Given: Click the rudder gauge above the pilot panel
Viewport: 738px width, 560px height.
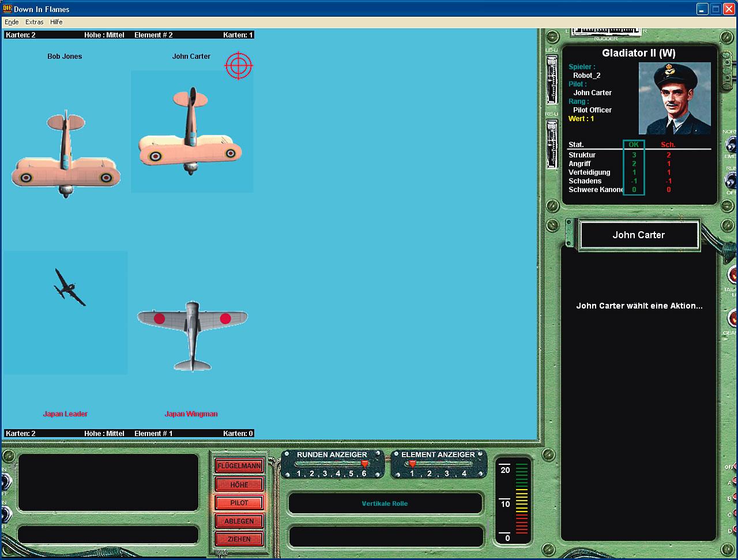Looking at the screenshot, I should pyautogui.click(x=605, y=32).
